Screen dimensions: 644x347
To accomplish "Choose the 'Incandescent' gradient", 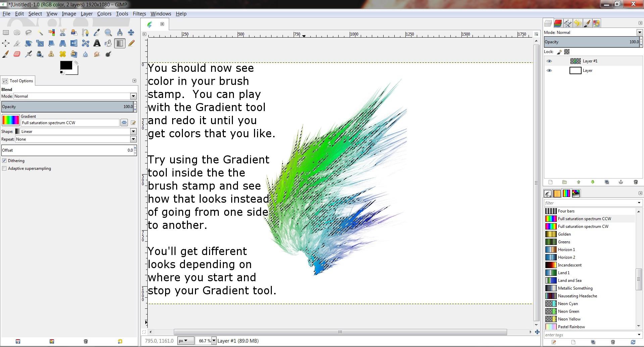I will [590, 265].
